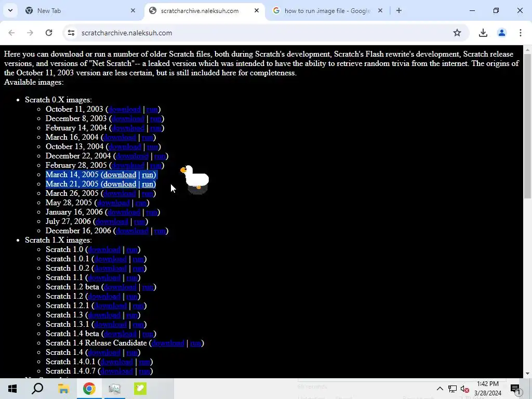The width and height of the screenshot is (532, 399).
Task: Open a new tab with plus button
Action: point(399,11)
